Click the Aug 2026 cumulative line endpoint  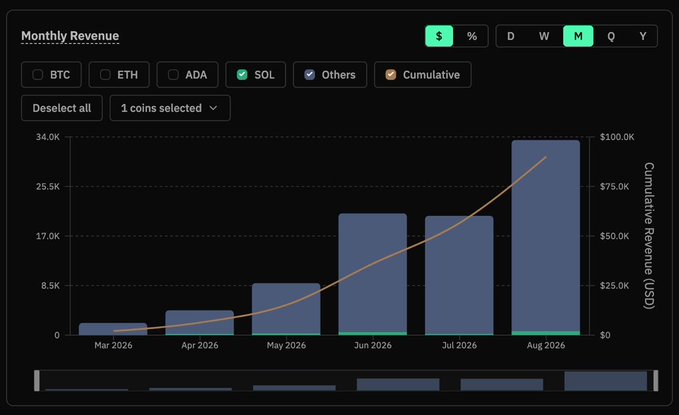(546, 157)
